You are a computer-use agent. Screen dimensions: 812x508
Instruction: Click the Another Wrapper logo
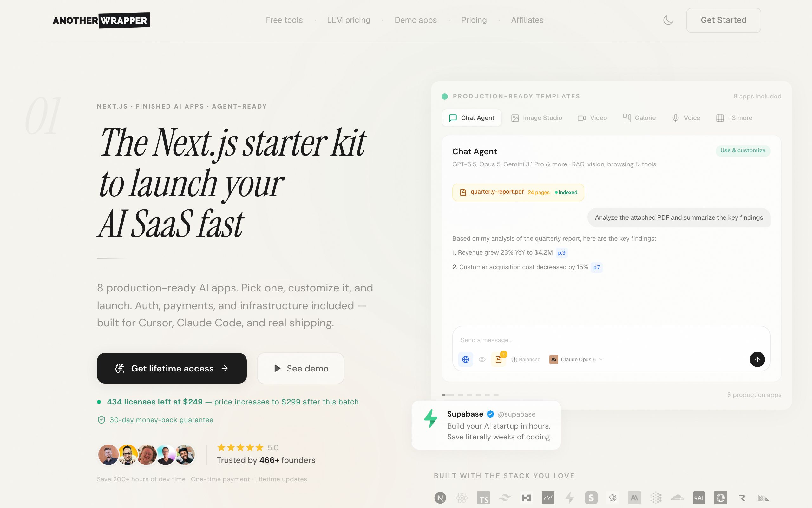[101, 21]
